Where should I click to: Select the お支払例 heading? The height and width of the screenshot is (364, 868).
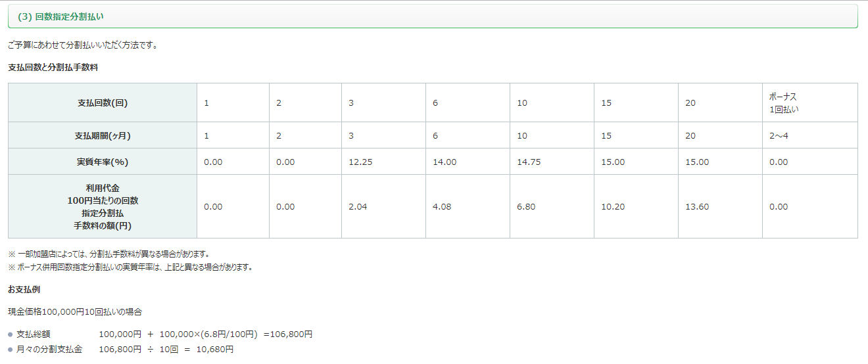point(24,289)
